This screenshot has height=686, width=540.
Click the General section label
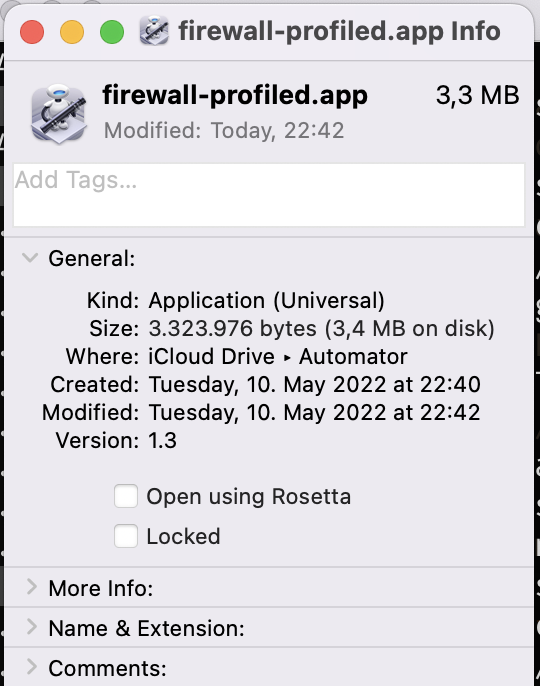(x=92, y=258)
